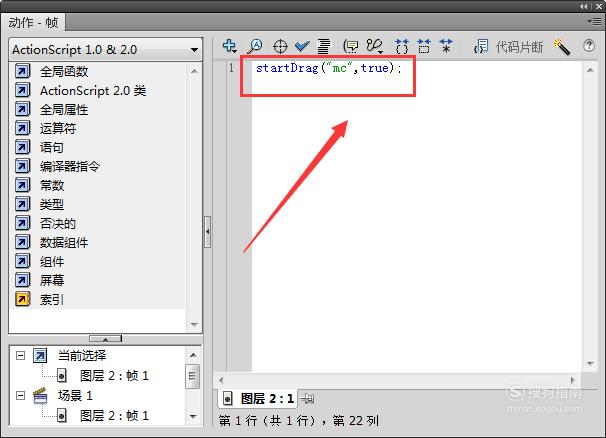Viewport: 606px width, 438px height.
Task: Click the Insert Target Path crosshair icon
Action: 280,46
